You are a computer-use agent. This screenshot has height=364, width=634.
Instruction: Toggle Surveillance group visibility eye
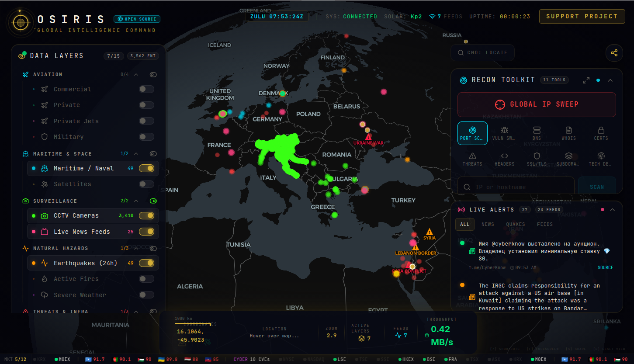tap(153, 201)
